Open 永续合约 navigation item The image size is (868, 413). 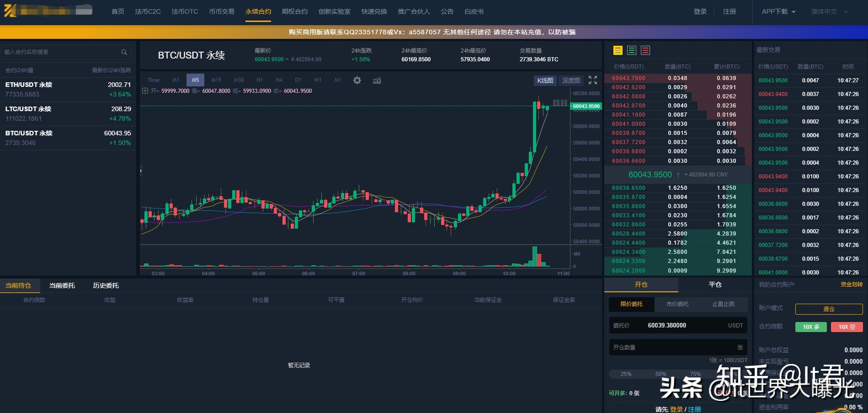(x=258, y=11)
